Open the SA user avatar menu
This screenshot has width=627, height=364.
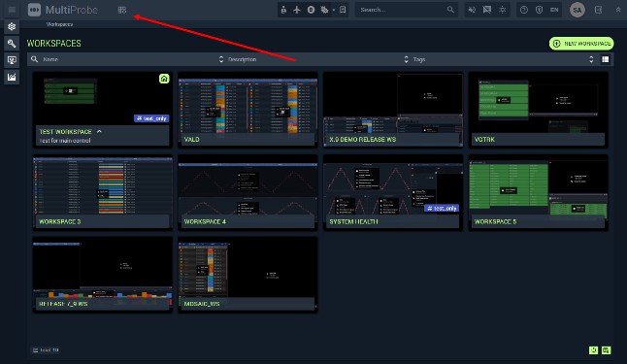tap(577, 10)
